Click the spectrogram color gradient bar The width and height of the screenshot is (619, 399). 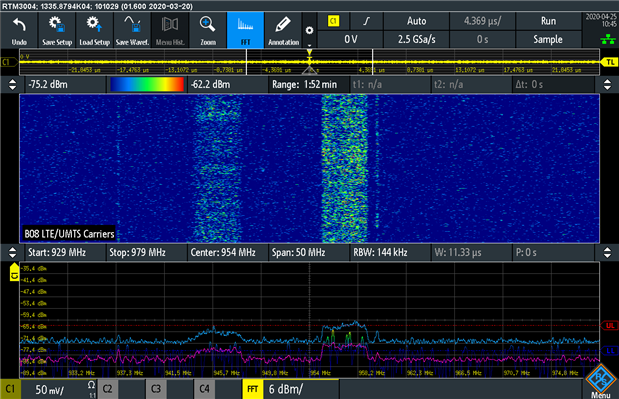pos(147,84)
